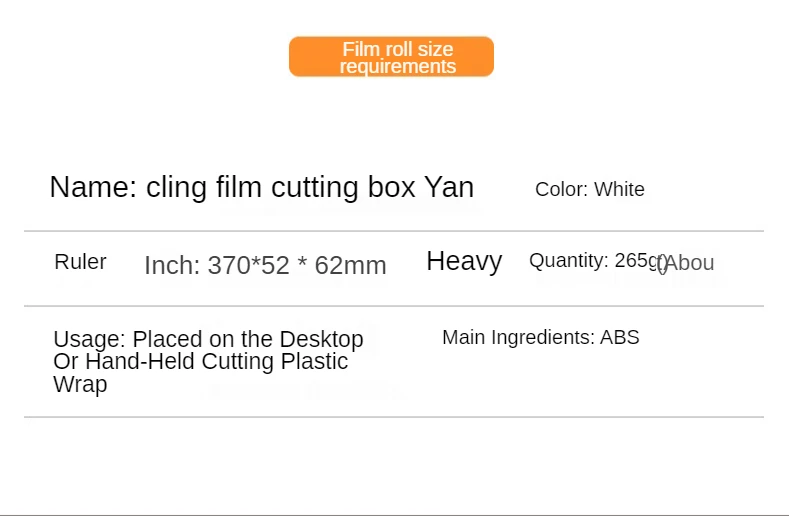Click the 'Heavy' label
This screenshot has width=789, height=516.
[x=464, y=261]
